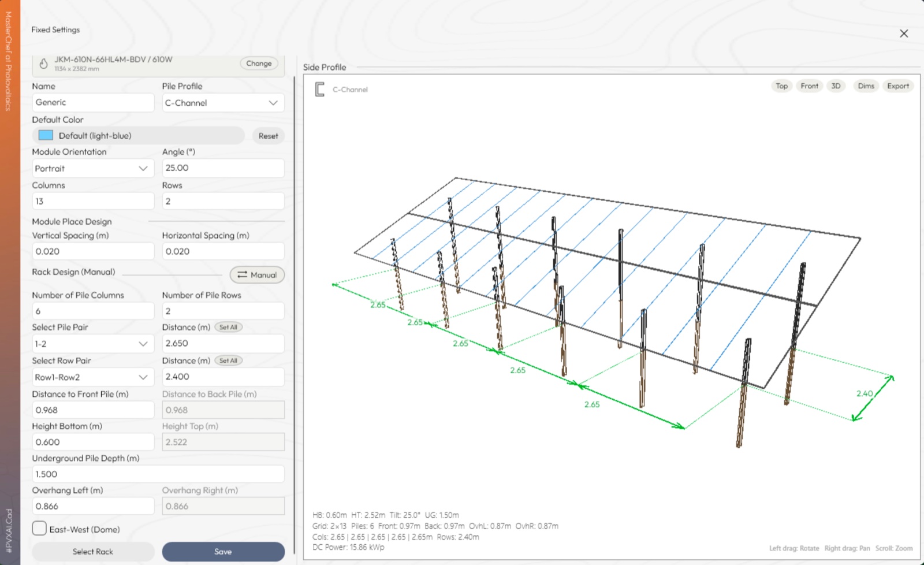Toggle the Manual rack design switch
924x565 pixels.
(x=257, y=275)
